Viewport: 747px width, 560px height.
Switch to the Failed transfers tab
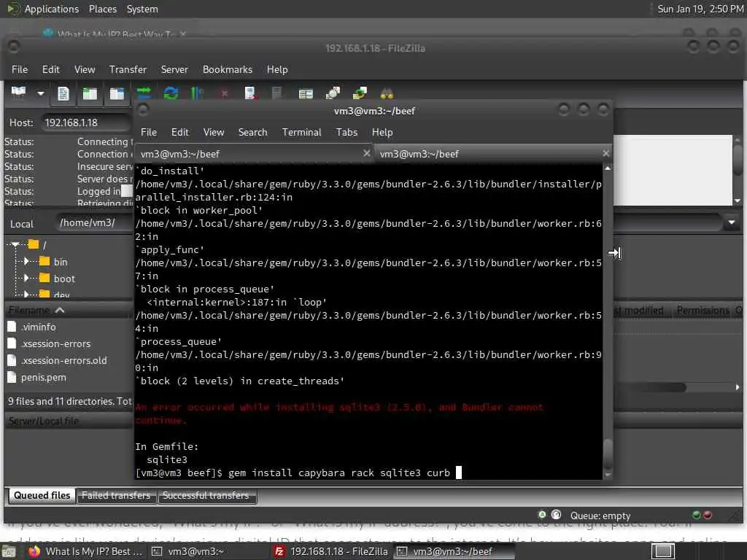point(116,496)
